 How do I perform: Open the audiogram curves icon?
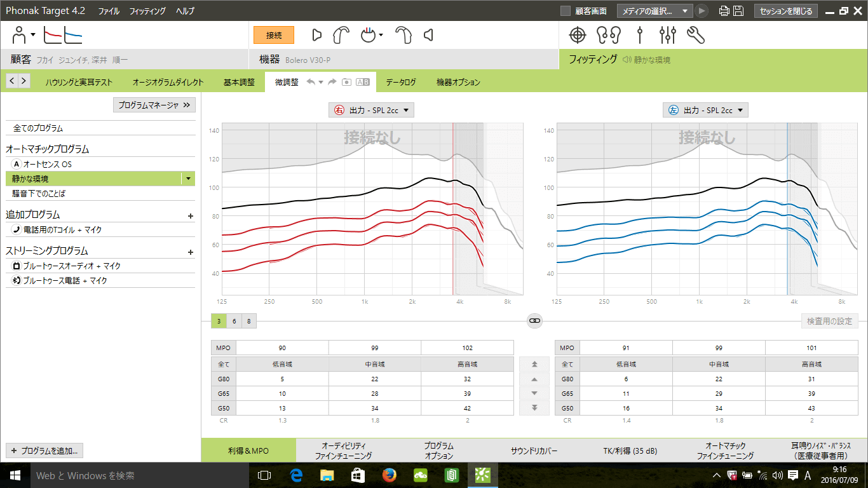click(63, 36)
